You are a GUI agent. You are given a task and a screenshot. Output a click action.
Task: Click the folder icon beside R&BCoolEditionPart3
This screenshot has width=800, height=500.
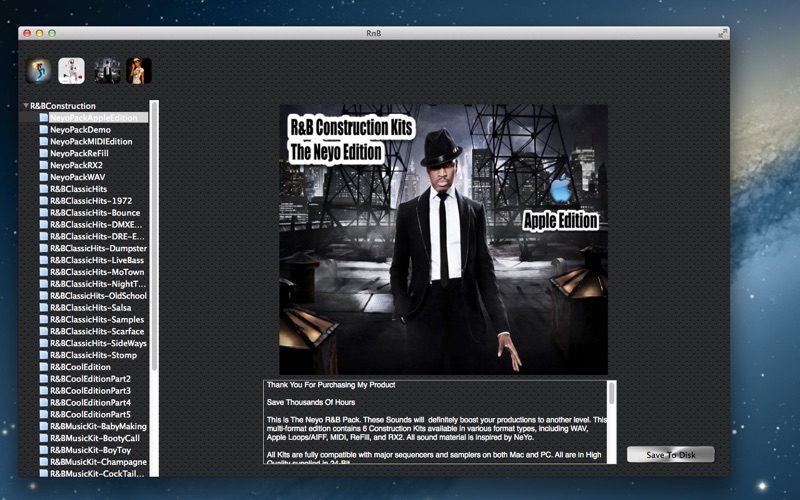[44, 390]
